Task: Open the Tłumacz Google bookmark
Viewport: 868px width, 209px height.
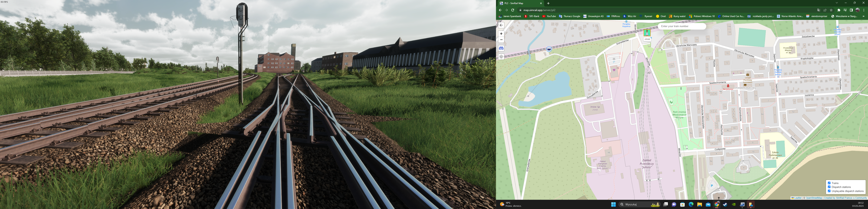Action: 569,16
